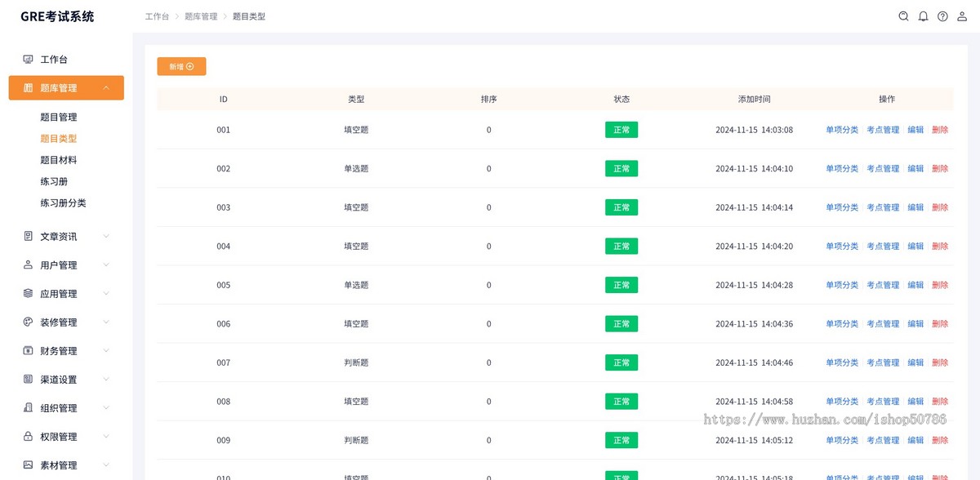The image size is (980, 480).
Task: Click 删除 for row 004
Action: point(940,247)
